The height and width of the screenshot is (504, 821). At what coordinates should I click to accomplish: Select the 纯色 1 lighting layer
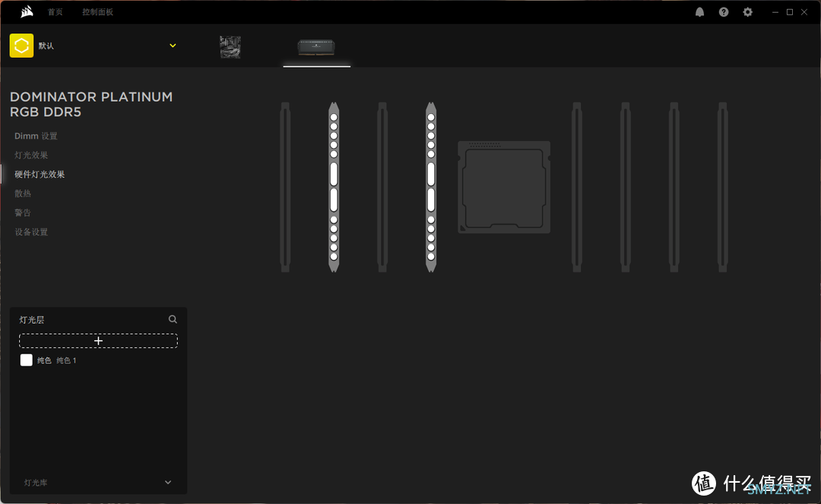coord(98,360)
